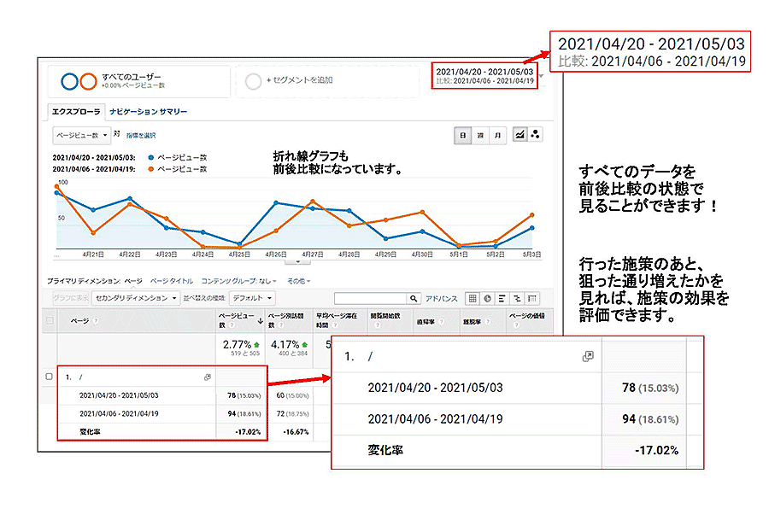The width and height of the screenshot is (769, 532).
Task: Open the デフォルト sort type dropdown
Action: pos(254,298)
